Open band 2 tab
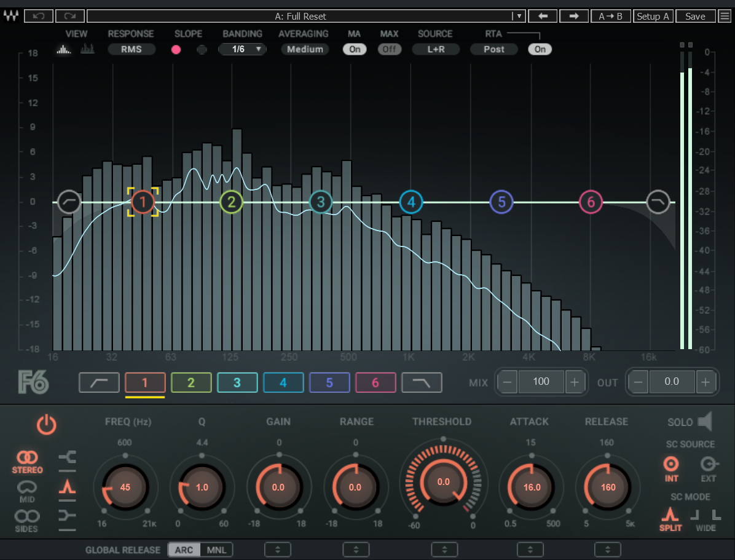 pos(191,383)
